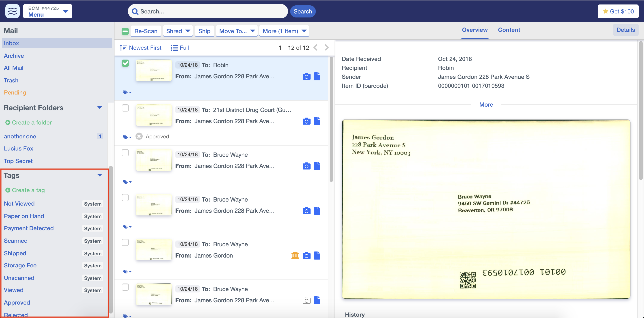
Task: Click camera icon on 21st District Drug Court item
Action: click(306, 121)
